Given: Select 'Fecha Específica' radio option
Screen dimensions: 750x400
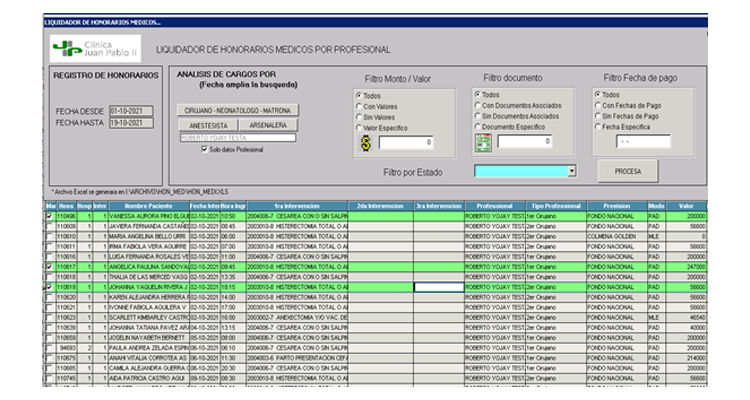Looking at the screenshot, I should click(x=597, y=126).
